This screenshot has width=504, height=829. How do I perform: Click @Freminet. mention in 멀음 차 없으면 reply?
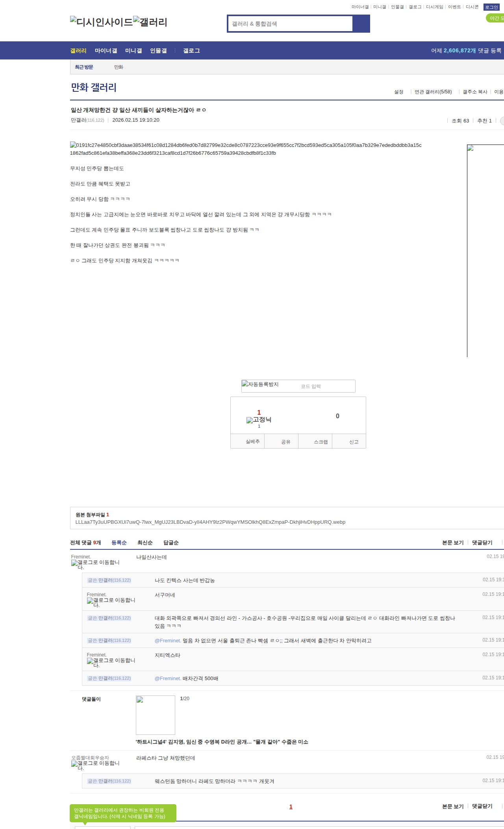(168, 641)
